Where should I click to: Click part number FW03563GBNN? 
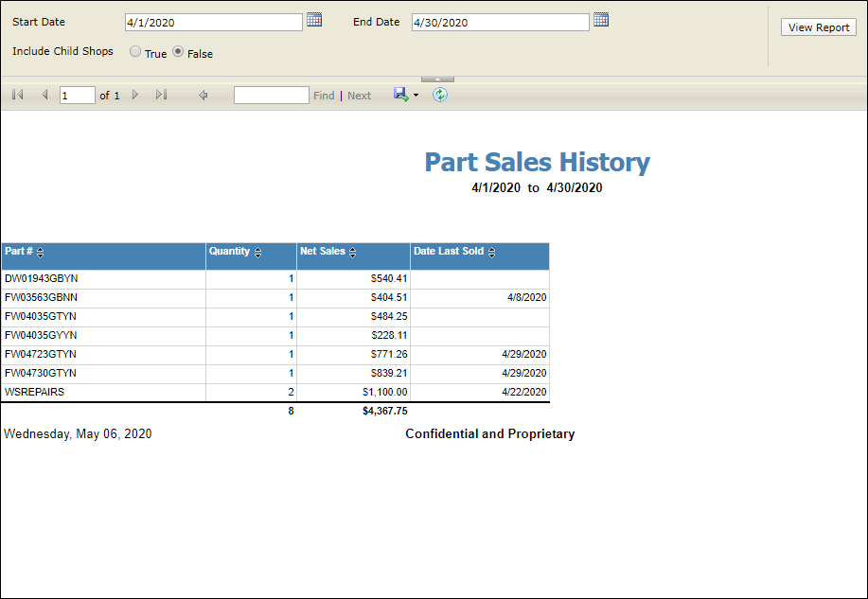(x=41, y=297)
